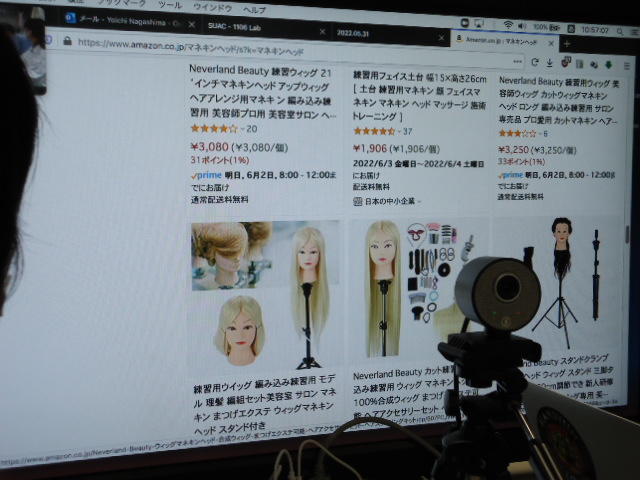
Task: Open Neverland Beauty 練習用ウィッグ 美容師ウィッグ title
Action: [x=559, y=102]
